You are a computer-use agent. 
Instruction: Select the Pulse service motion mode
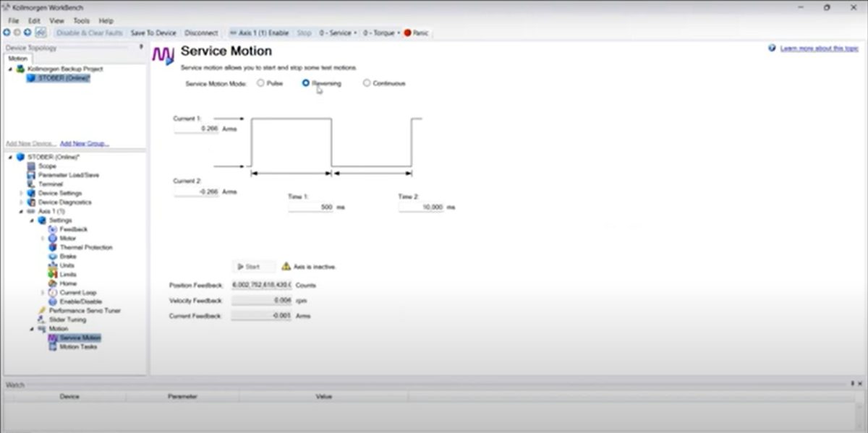click(x=260, y=83)
